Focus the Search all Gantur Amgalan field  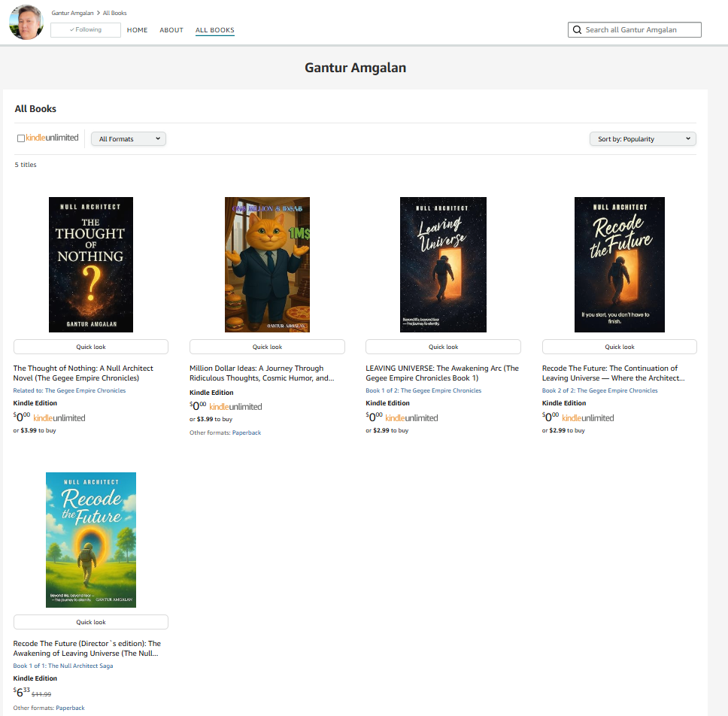[x=641, y=30]
